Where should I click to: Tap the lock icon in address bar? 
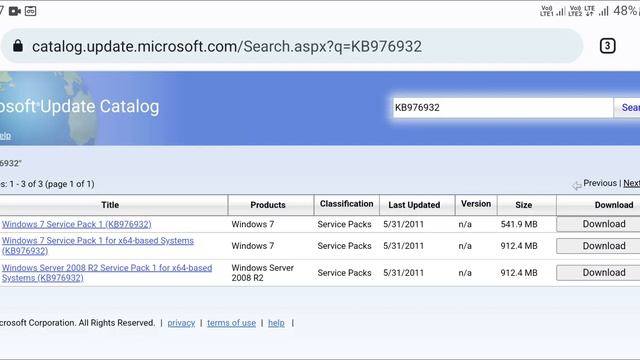18,46
